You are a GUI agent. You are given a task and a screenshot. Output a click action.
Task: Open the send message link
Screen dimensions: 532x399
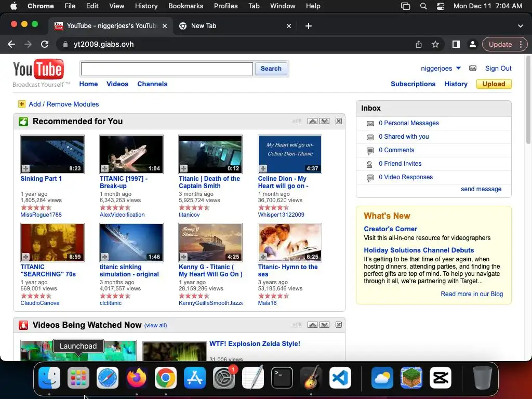pos(481,189)
